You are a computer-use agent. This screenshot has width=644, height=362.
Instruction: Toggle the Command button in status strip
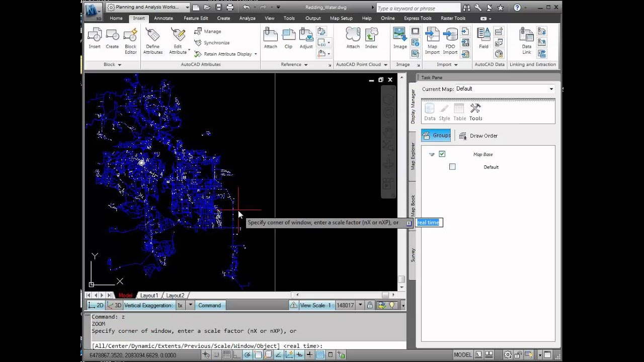coord(209,305)
